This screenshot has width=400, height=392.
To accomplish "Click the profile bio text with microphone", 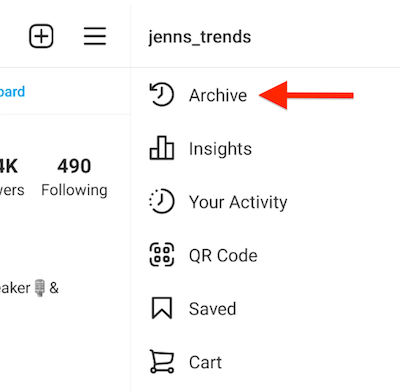I will coord(29,288).
